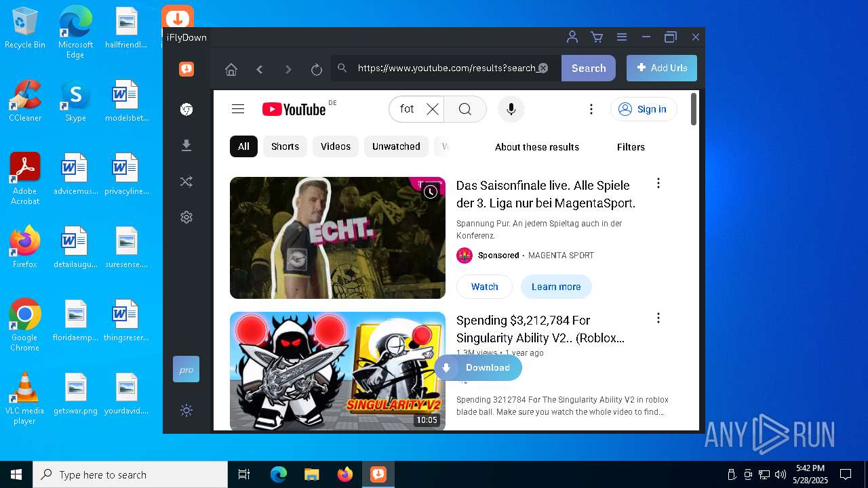Click the Watch button
868x488 pixels.
pyautogui.click(x=484, y=287)
